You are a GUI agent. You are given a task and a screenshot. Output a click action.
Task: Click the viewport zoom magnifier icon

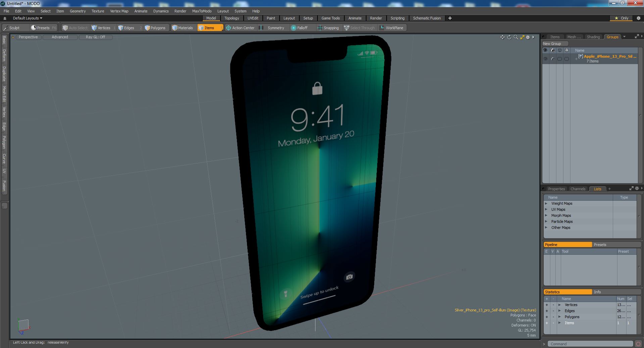click(x=516, y=37)
